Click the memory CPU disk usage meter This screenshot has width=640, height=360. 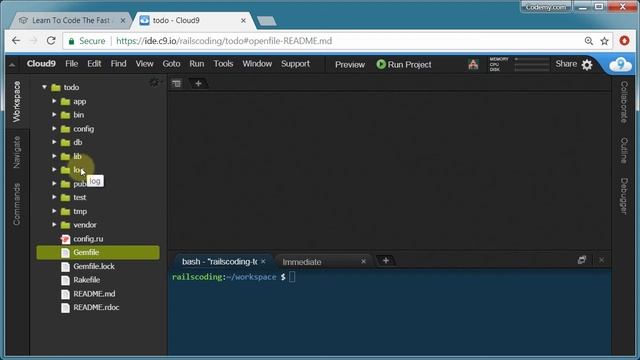(x=519, y=64)
